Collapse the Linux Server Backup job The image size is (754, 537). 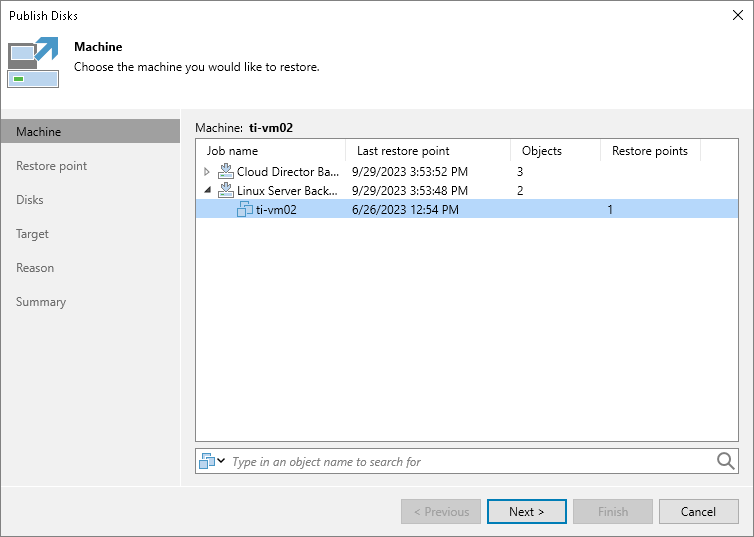[x=207, y=190]
